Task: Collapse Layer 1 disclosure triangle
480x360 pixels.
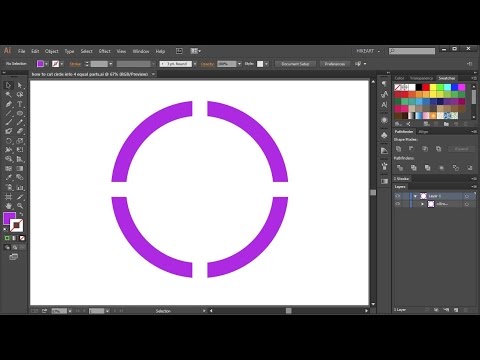Action: pos(415,196)
